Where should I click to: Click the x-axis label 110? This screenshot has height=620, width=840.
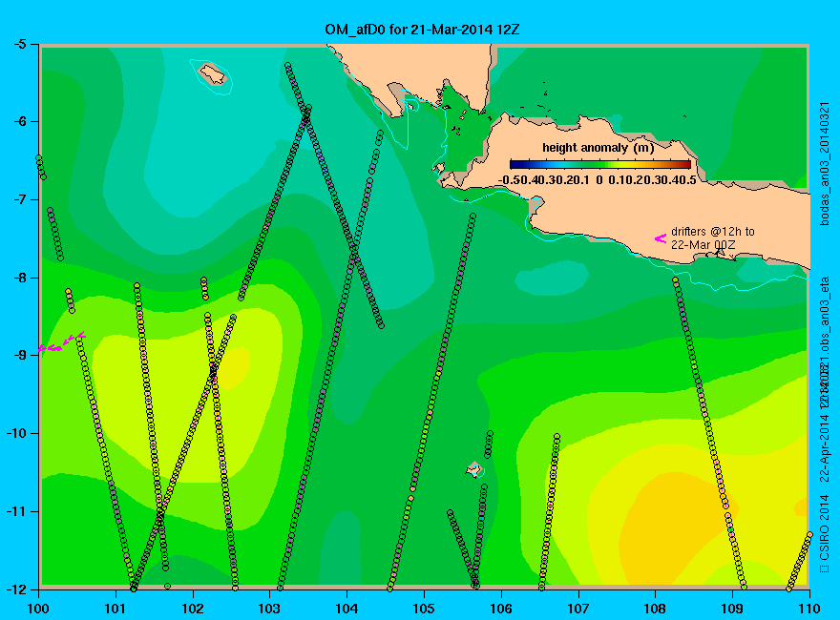[x=809, y=609]
